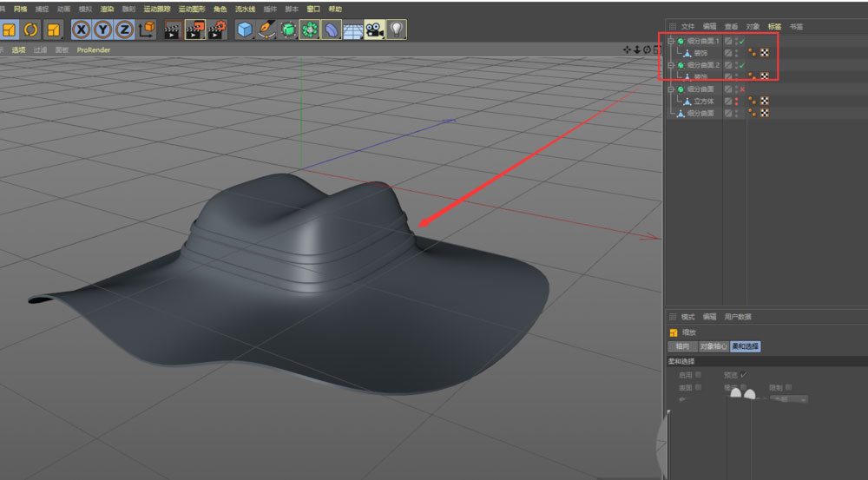Open the dropdown in soft selection panel
This screenshot has width=868, height=480.
point(790,399)
